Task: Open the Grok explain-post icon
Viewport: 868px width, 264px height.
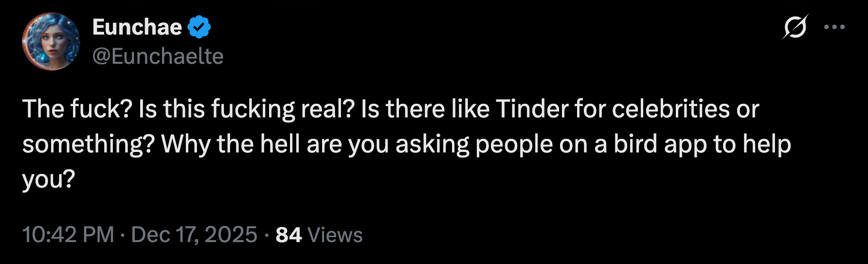Action: (795, 27)
